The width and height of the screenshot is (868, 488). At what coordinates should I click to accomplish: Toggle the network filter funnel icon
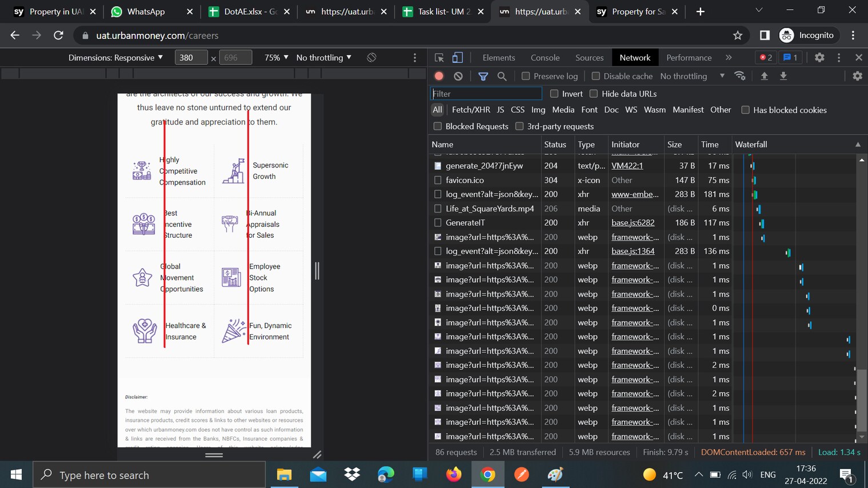coord(483,76)
